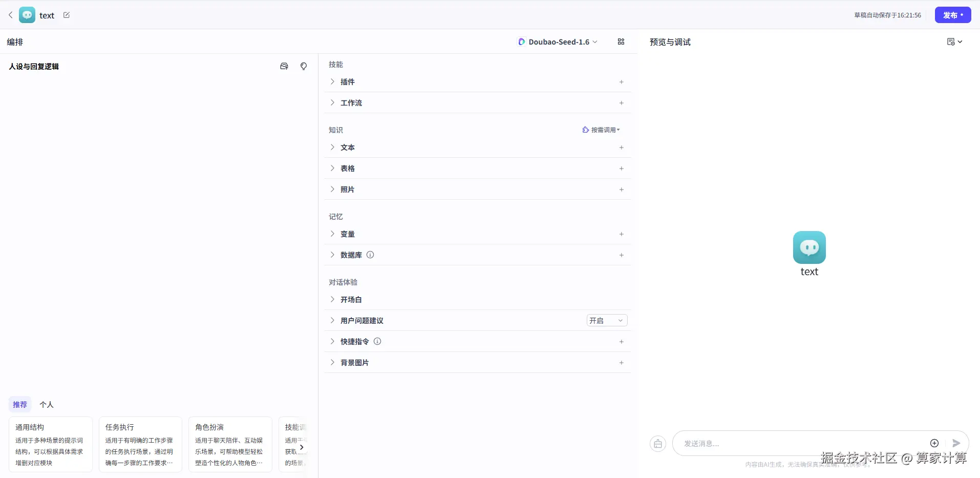Screen dimensions: 980x478
Task: Click the attachment plus icon in message box
Action: [933, 443]
